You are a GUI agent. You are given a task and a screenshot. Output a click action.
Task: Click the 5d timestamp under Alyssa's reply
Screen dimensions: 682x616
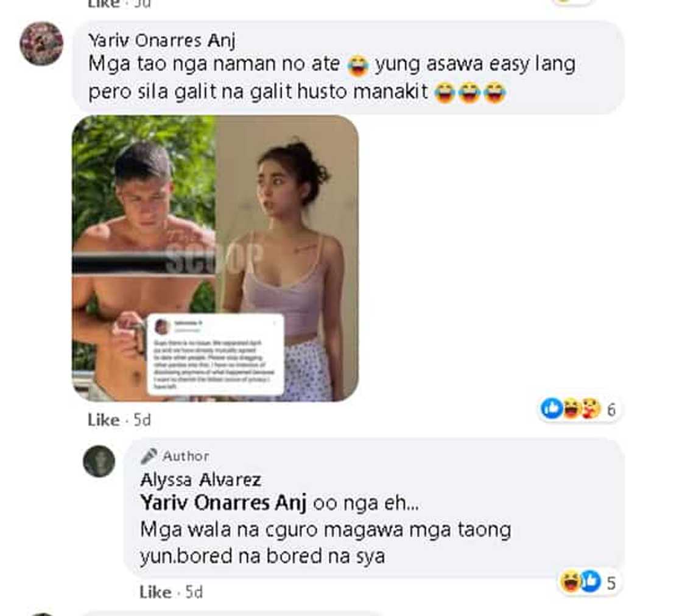(194, 592)
